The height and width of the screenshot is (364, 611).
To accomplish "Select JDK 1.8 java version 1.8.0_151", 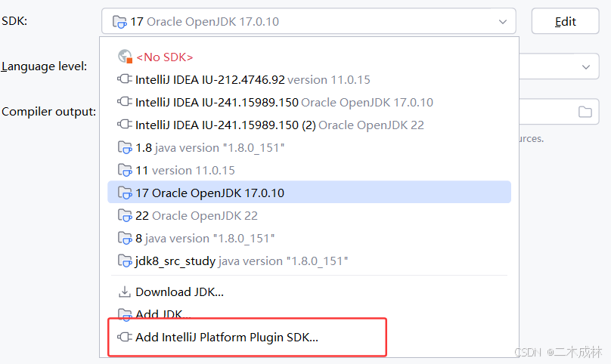I will click(309, 148).
